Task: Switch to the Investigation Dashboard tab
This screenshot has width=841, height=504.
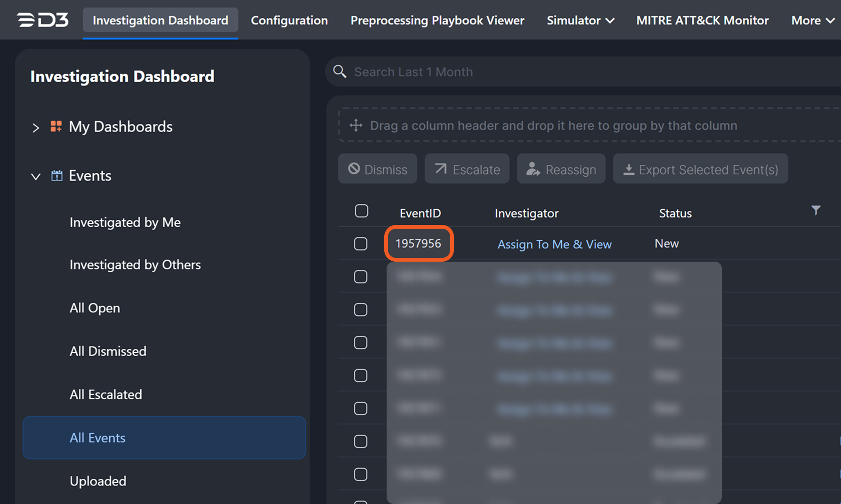Action: click(x=161, y=20)
